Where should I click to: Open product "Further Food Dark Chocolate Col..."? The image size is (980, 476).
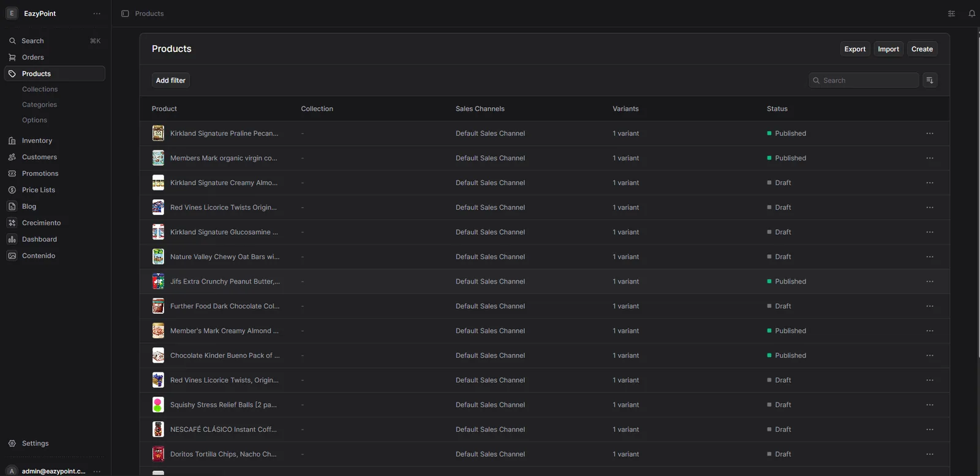pyautogui.click(x=225, y=306)
